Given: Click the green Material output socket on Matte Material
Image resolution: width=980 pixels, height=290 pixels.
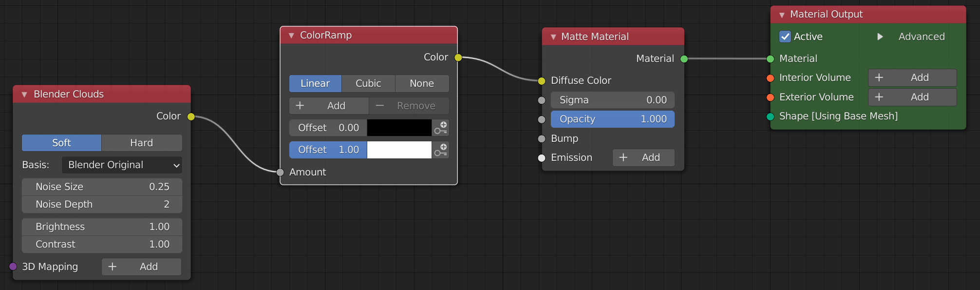Looking at the screenshot, I should click(x=684, y=59).
